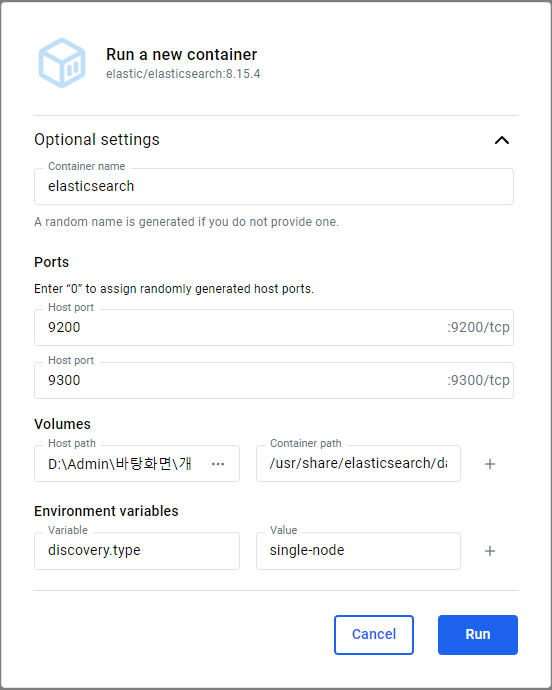Cancel the new container dialog

374,635
